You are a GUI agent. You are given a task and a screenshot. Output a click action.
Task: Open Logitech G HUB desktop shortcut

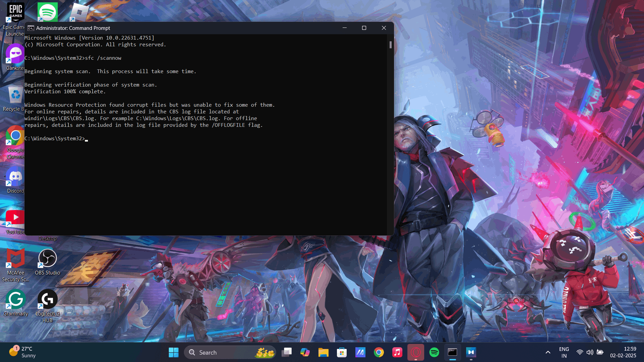(x=47, y=306)
